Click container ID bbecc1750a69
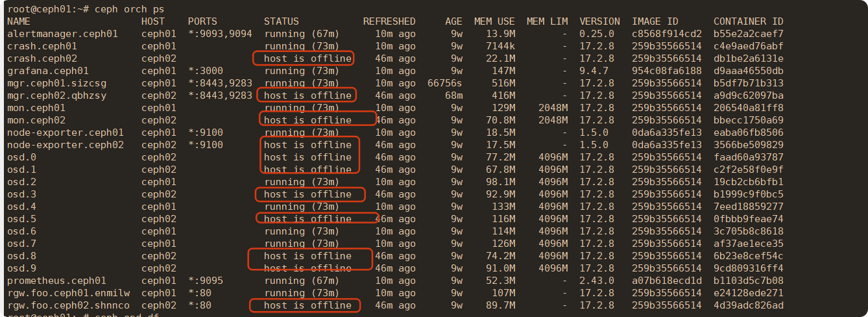 (x=749, y=120)
